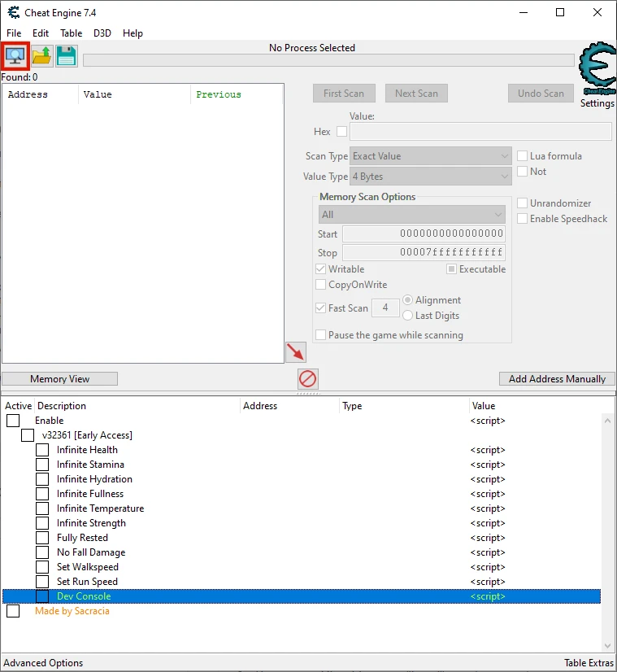Enable Pause the game while scanning
The height and width of the screenshot is (672, 617).
321,334
